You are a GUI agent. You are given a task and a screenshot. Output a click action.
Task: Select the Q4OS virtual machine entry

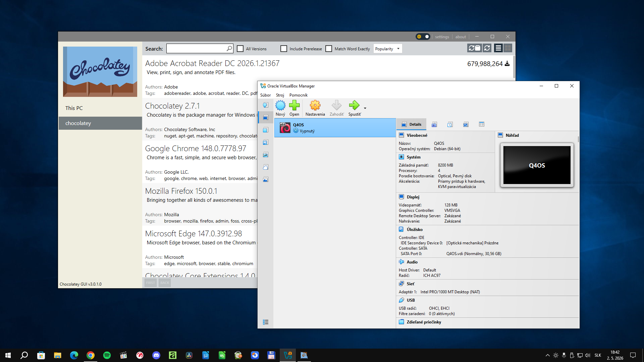(335, 128)
